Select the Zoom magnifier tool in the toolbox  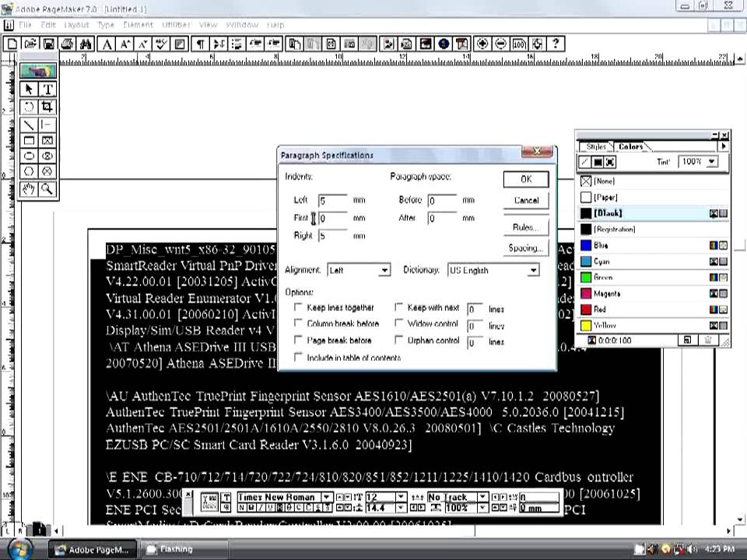tap(47, 189)
